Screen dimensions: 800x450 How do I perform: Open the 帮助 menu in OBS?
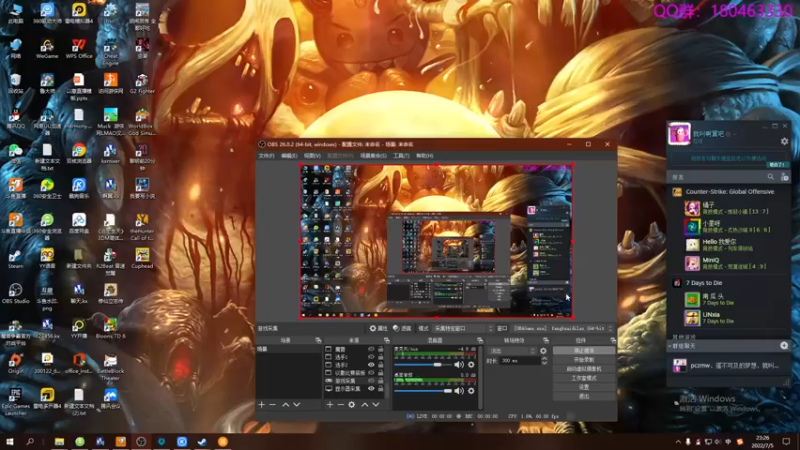click(x=424, y=156)
